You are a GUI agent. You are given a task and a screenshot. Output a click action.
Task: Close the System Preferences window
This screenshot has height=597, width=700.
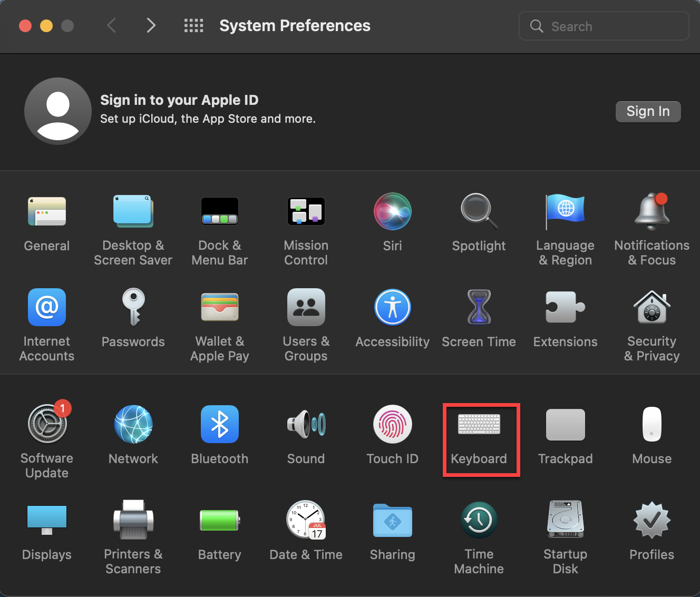tap(25, 26)
